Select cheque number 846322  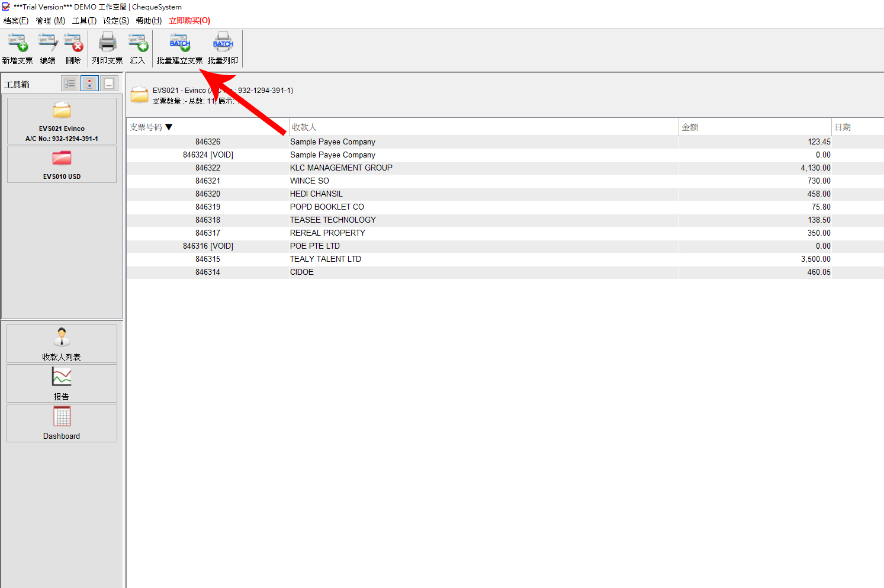click(x=208, y=168)
